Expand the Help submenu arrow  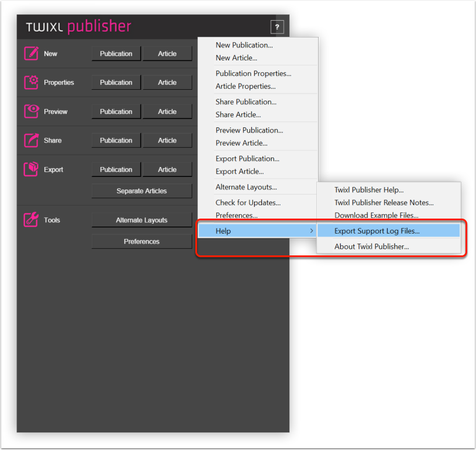[x=312, y=231]
